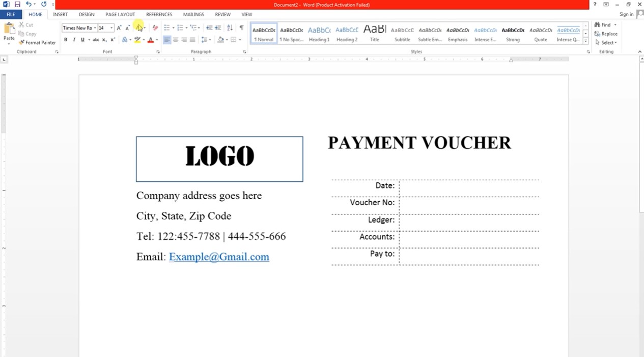644x357 pixels.
Task: Open the Example@Gmail.com hyperlink
Action: pyautogui.click(x=218, y=257)
